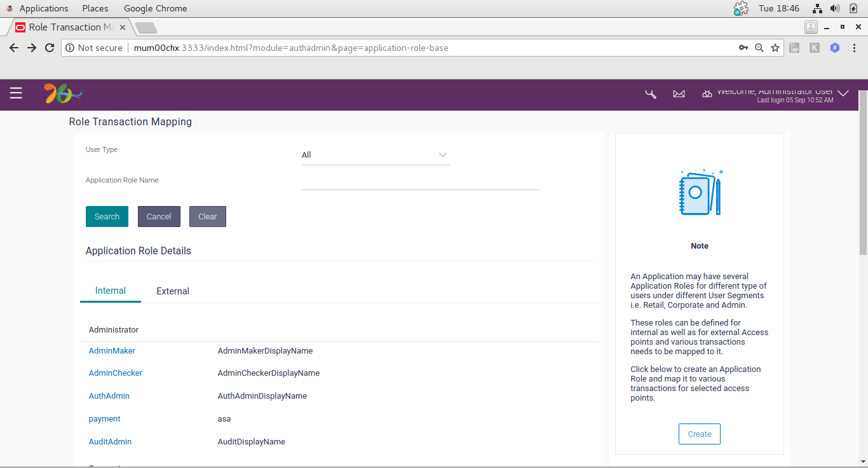868x468 pixels.
Task: Open the AdminChecker role link
Action: point(116,373)
